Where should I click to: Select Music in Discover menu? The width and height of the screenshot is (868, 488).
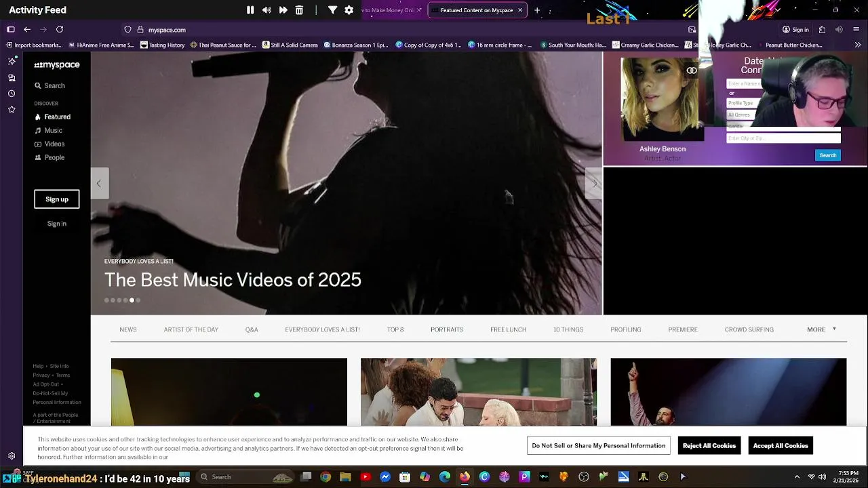(48, 130)
